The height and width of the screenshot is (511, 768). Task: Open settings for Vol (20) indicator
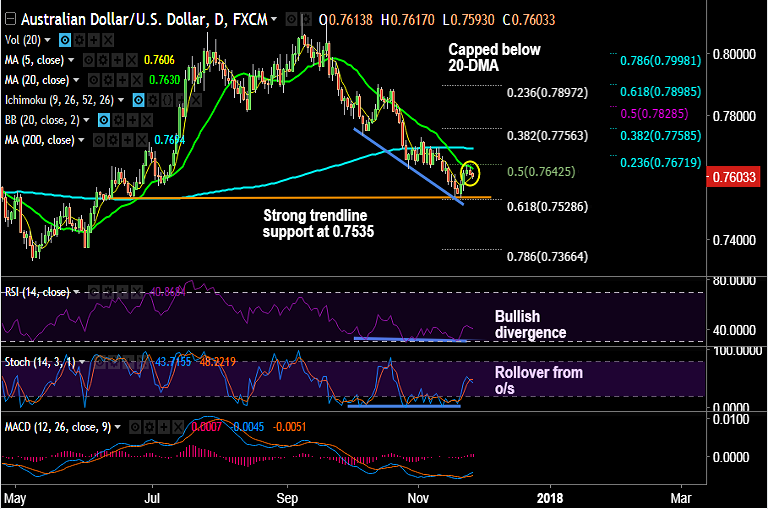tap(79, 40)
